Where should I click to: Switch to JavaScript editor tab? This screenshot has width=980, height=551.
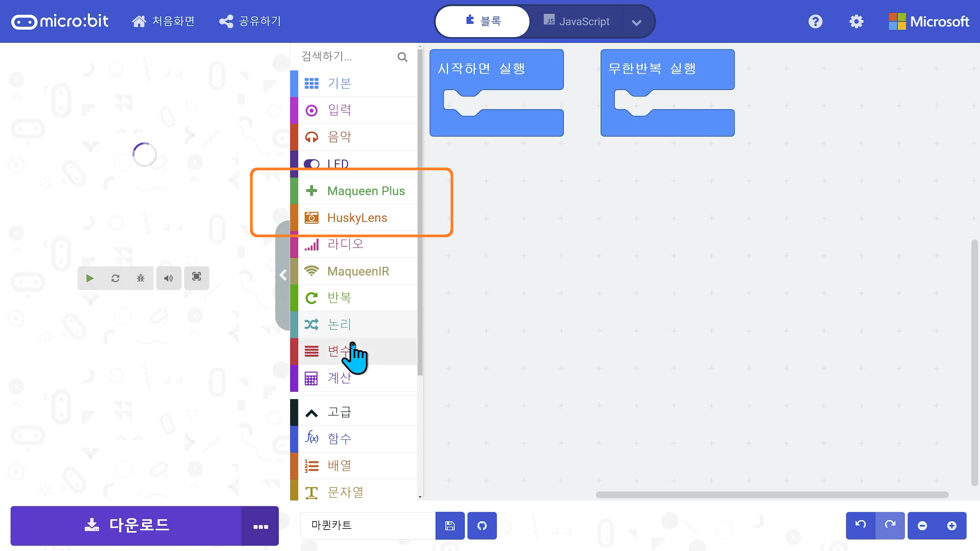tap(576, 21)
